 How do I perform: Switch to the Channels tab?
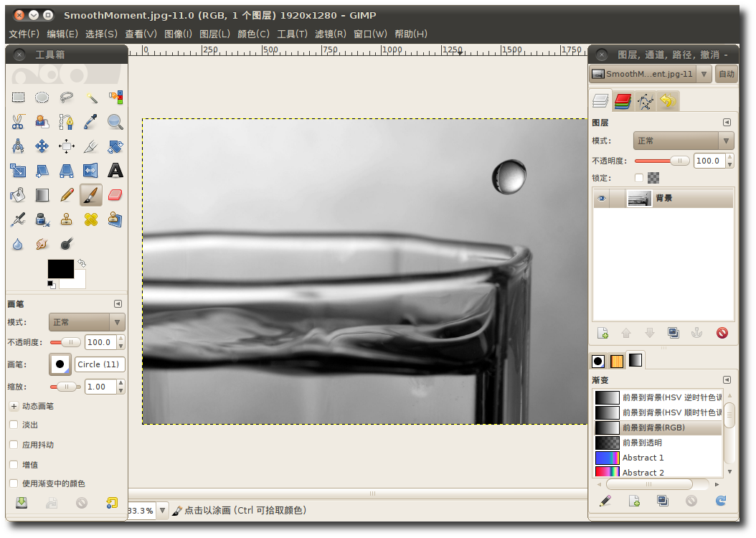coord(623,101)
